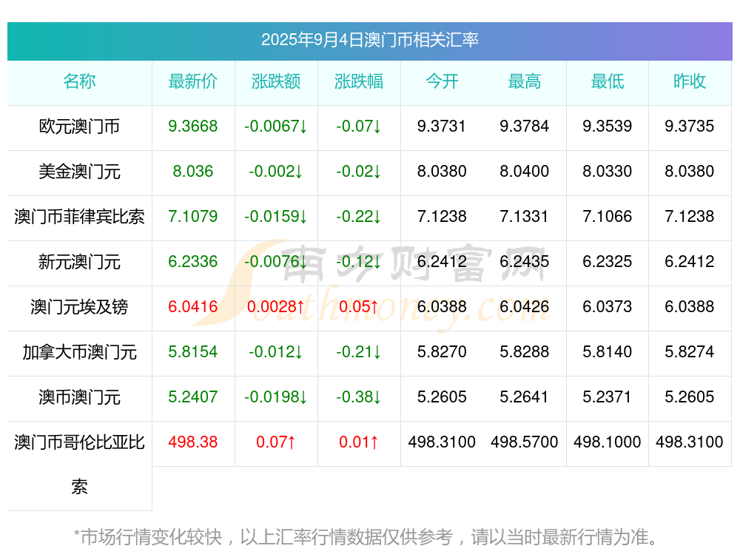Click previous close 5.8274
740x560 pixels.
click(690, 352)
